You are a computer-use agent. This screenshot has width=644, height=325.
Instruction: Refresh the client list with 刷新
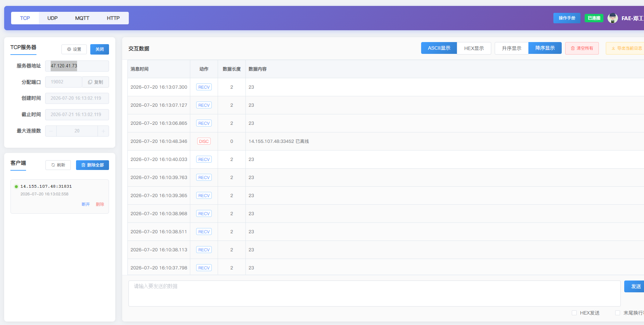pos(58,165)
